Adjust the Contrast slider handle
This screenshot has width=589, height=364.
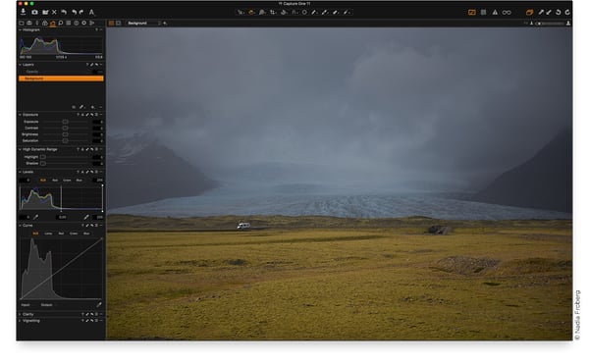[x=66, y=128]
